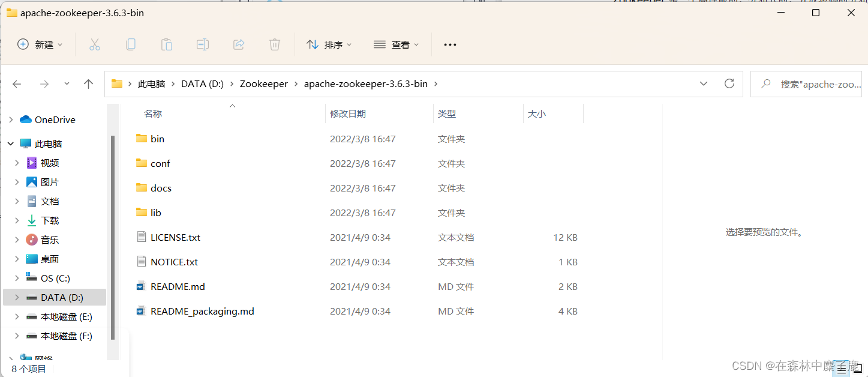Viewport: 868px width, 377px height.
Task: Click Zookeeper in the breadcrumb path
Action: click(264, 84)
